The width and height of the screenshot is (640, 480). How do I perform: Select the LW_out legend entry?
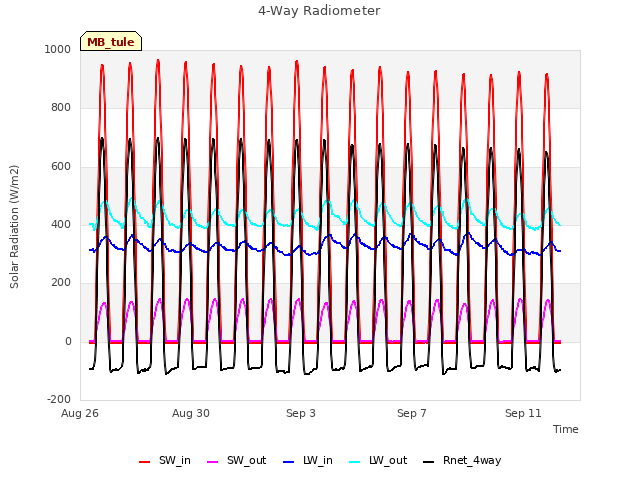378,461
